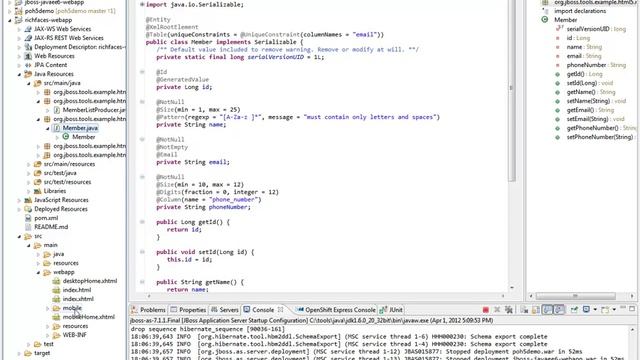Image resolution: width=640 pixels, height=360 pixels.
Task: Minimize the Console view panel
Action: point(622,308)
